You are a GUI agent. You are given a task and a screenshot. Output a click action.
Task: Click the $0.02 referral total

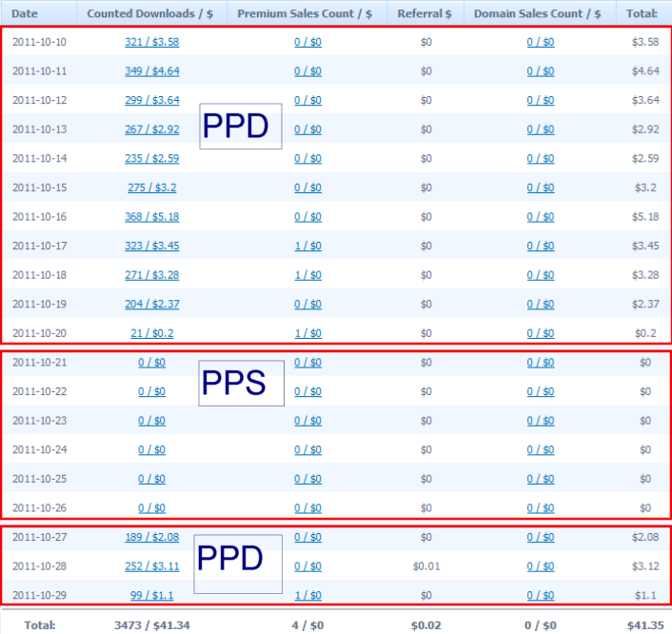(426, 625)
